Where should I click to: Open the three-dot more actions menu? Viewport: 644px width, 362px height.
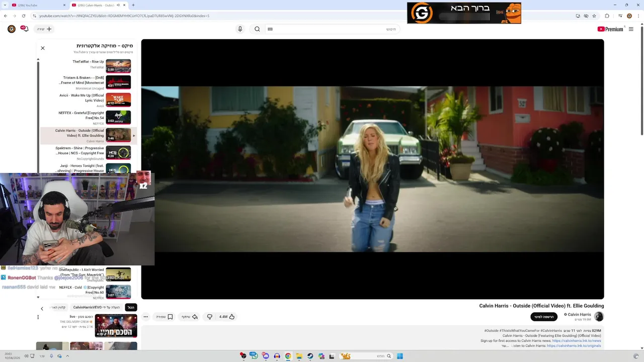point(146,317)
